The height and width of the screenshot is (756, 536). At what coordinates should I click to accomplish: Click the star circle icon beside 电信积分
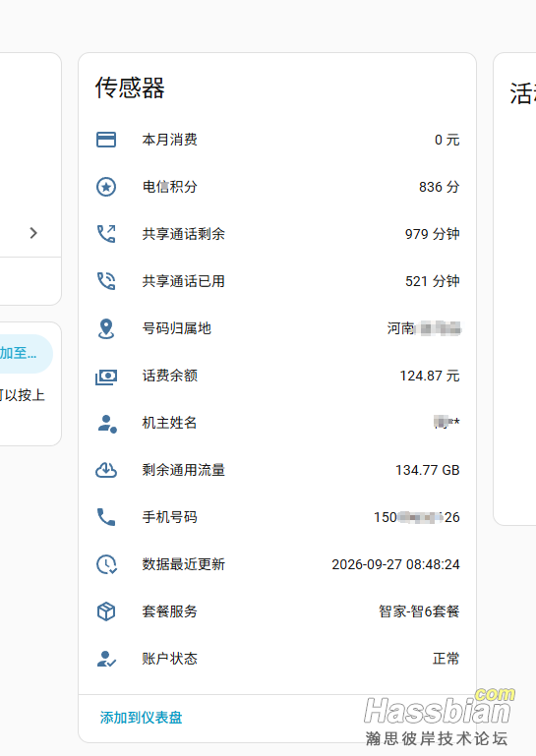tap(106, 187)
